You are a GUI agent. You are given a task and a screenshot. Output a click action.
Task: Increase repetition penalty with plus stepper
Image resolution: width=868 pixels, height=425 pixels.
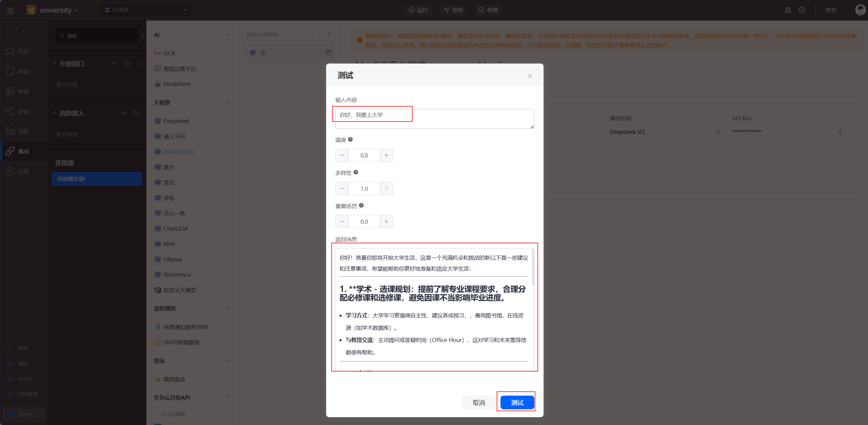[x=386, y=222]
